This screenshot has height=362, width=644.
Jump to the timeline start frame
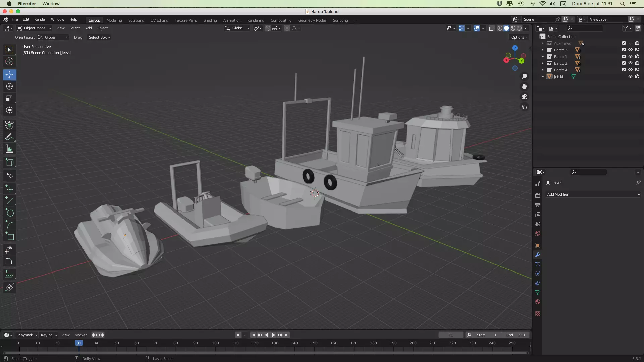pyautogui.click(x=253, y=335)
